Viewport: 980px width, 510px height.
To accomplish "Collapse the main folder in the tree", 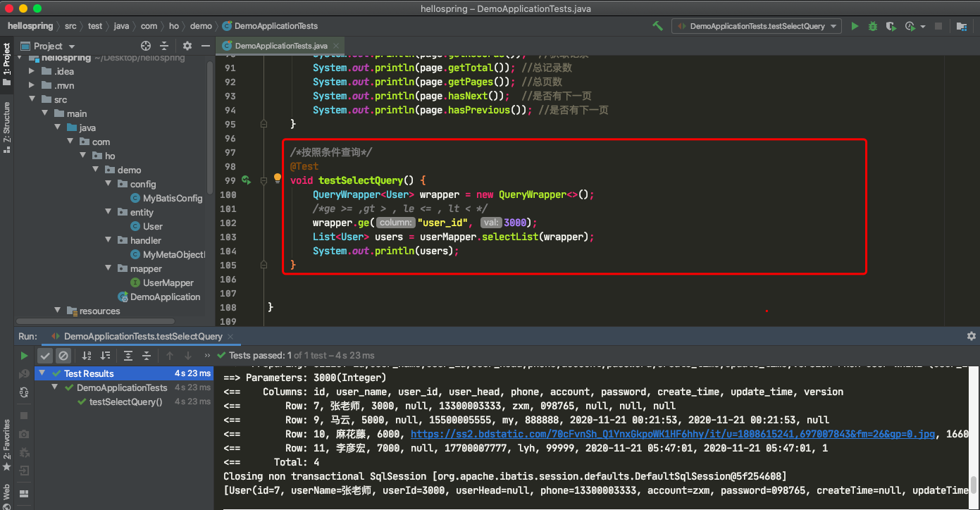I will (x=44, y=113).
